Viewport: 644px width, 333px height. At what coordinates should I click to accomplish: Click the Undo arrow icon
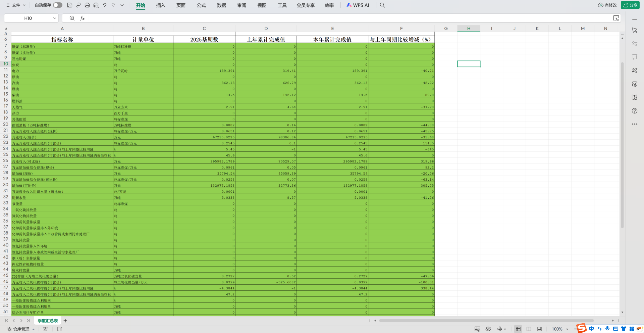(105, 5)
